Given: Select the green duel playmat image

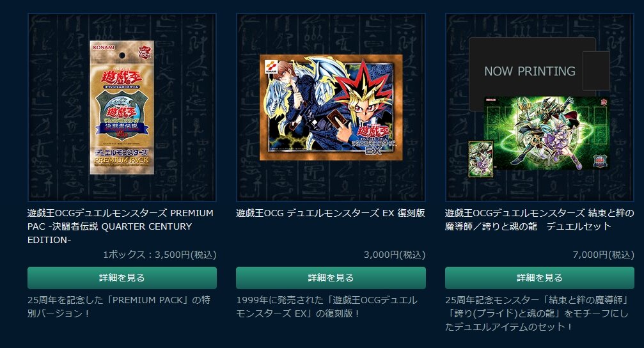Looking at the screenshot, I should (x=546, y=133).
